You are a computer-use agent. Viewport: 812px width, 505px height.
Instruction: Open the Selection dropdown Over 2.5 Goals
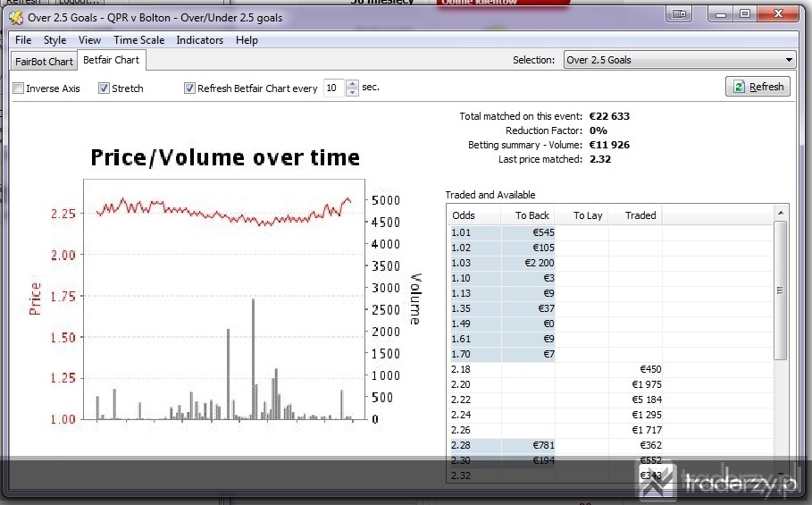click(680, 60)
